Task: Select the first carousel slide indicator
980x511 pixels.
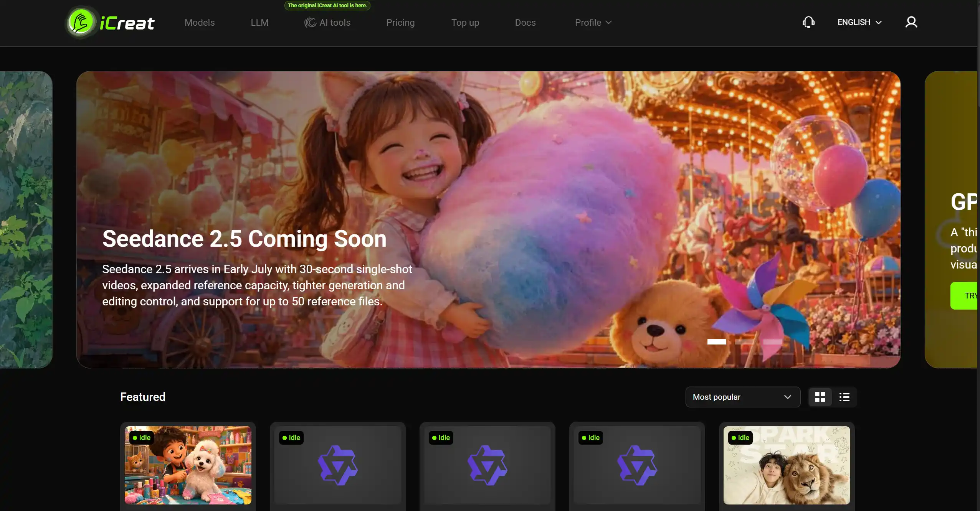Action: tap(717, 342)
